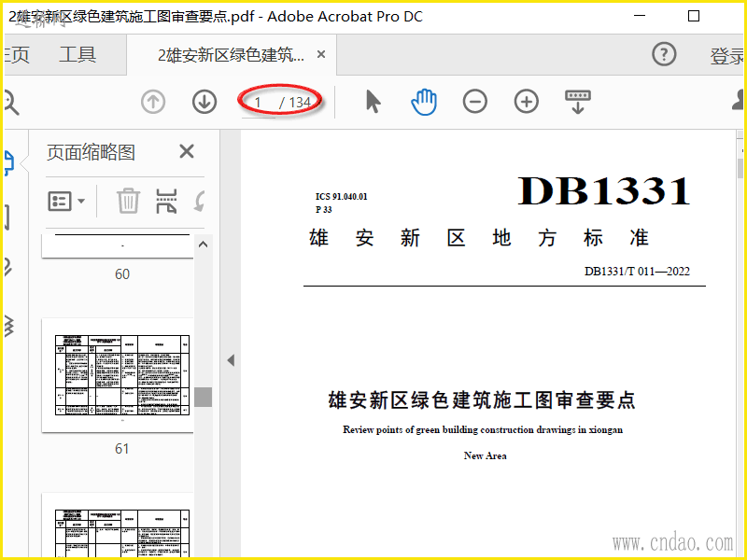Zoom out with the minus icon
Screen dimensions: 747x560
(475, 102)
